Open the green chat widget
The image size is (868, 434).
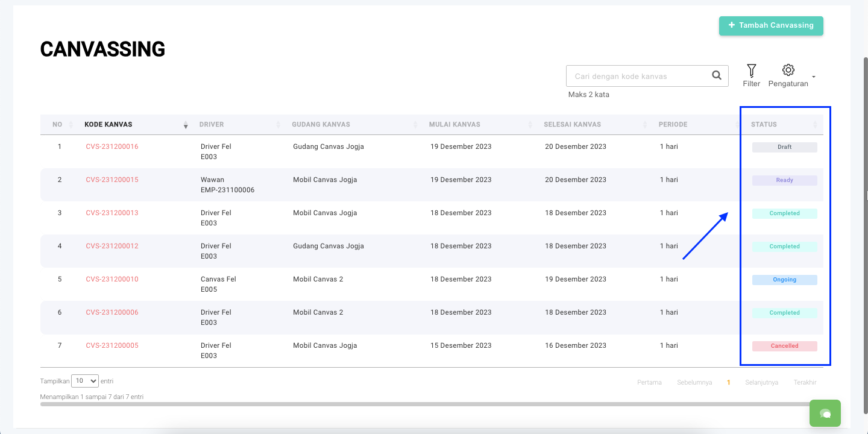click(x=825, y=414)
